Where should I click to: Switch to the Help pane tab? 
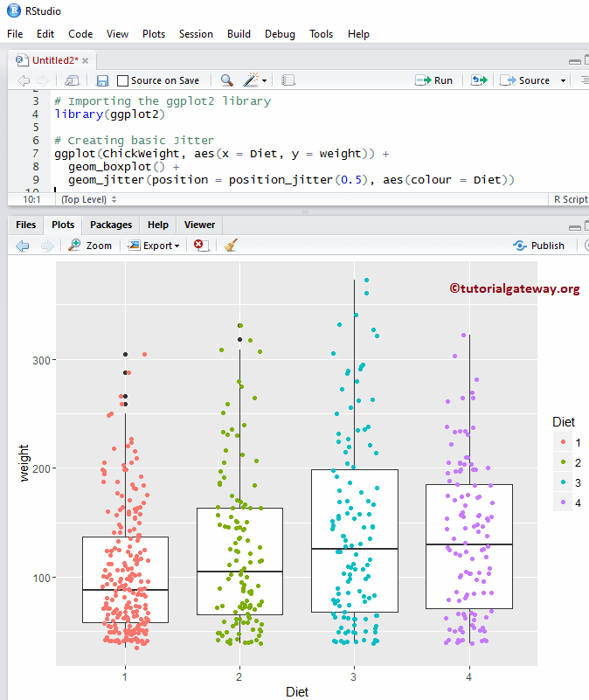click(x=158, y=225)
